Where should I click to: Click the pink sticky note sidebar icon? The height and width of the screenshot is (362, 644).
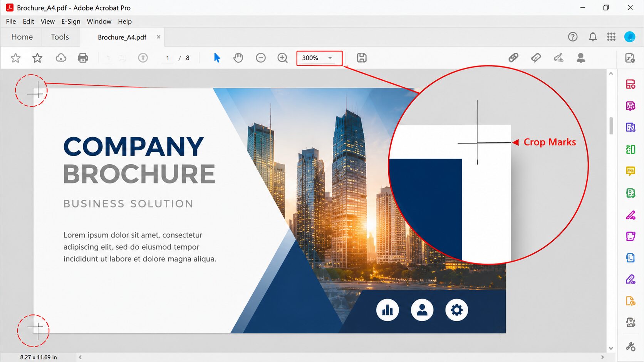(x=631, y=236)
